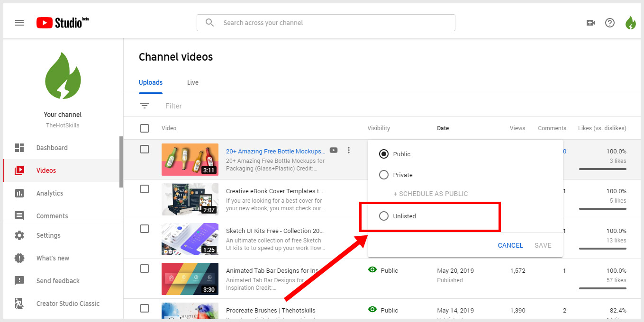The image size is (644, 322).
Task: Expand Schedule as Public option
Action: pos(430,194)
